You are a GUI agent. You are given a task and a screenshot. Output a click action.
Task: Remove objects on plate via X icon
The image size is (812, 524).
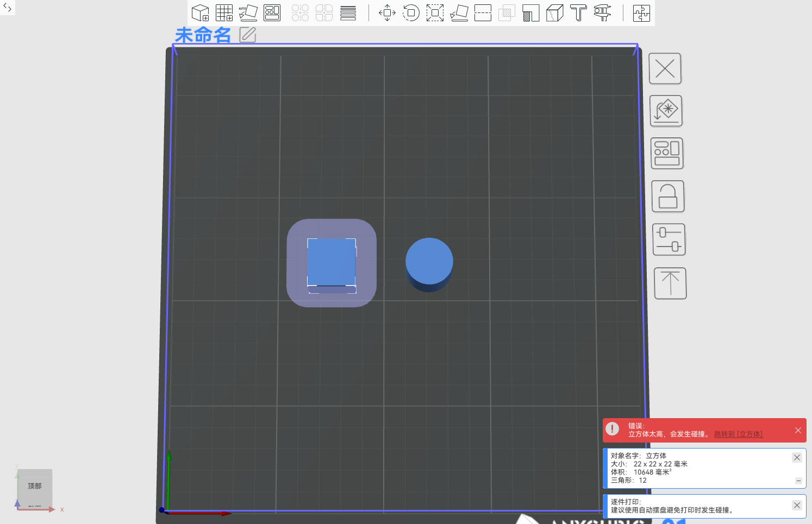click(x=665, y=68)
